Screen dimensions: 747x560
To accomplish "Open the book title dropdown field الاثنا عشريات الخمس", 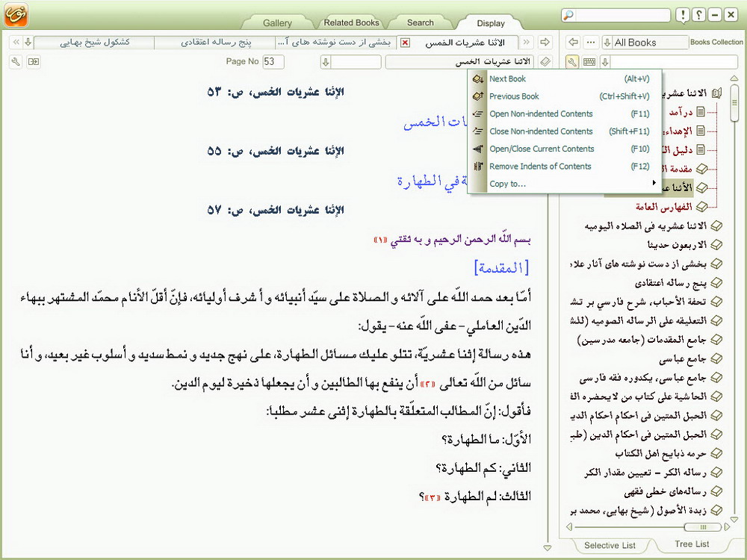I will click(459, 61).
